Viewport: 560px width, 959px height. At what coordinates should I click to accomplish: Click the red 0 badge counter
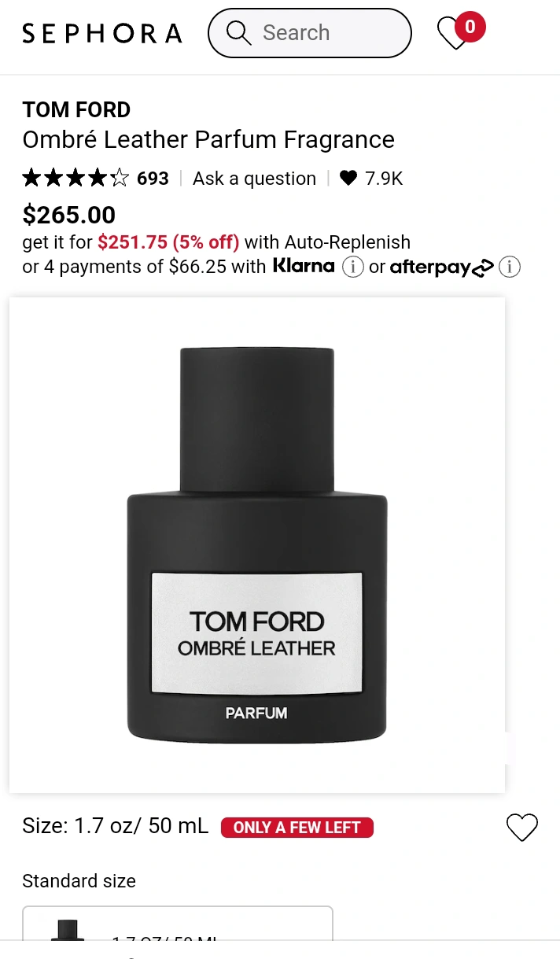[x=470, y=27]
